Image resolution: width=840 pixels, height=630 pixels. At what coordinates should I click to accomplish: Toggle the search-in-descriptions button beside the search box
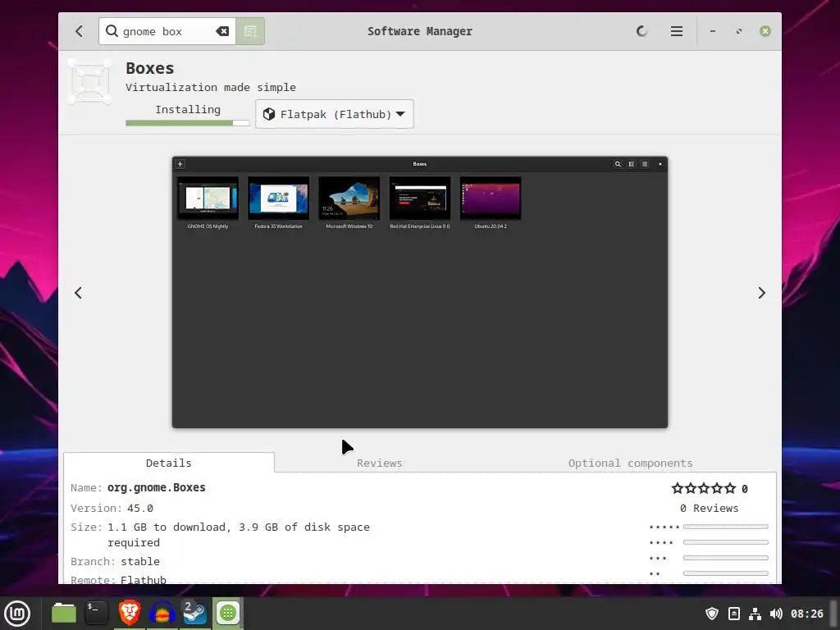coord(250,31)
